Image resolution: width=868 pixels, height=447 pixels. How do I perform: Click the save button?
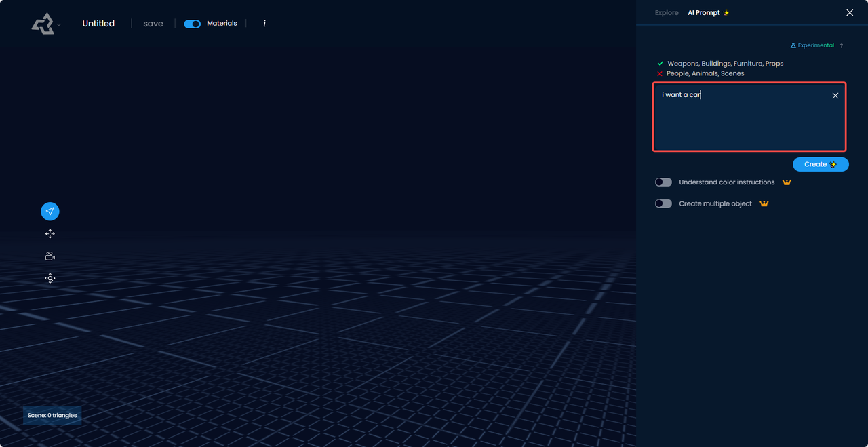tap(153, 24)
